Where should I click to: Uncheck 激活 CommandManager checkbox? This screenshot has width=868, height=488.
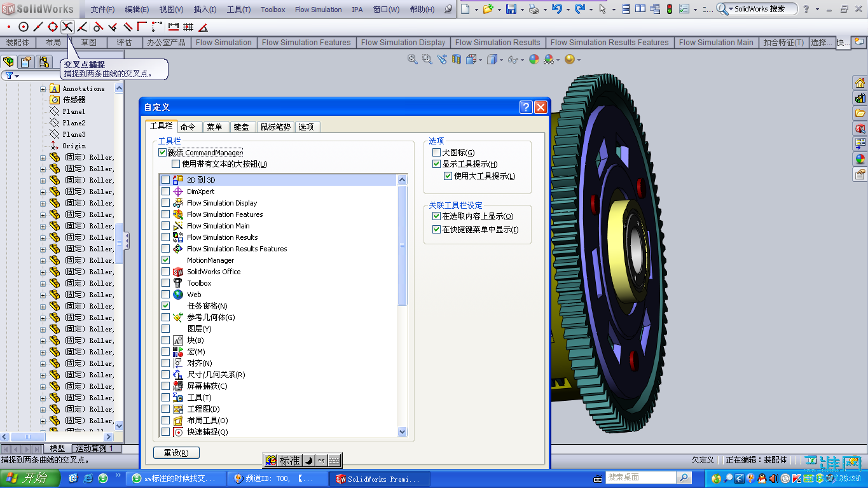(x=163, y=153)
